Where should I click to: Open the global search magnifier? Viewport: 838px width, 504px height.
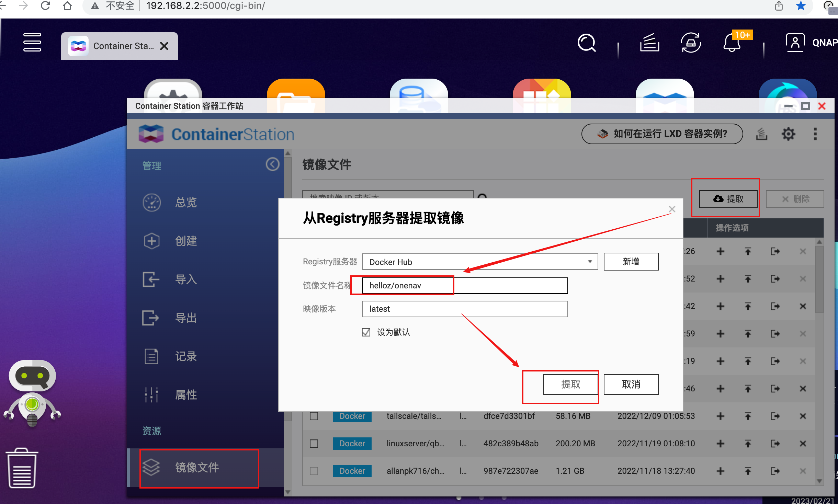point(587,43)
